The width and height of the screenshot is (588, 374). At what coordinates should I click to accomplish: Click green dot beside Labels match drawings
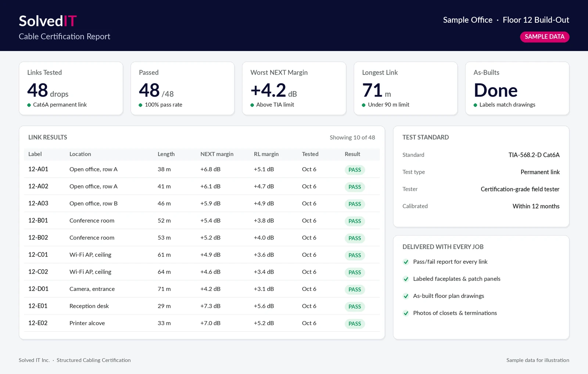tap(475, 105)
